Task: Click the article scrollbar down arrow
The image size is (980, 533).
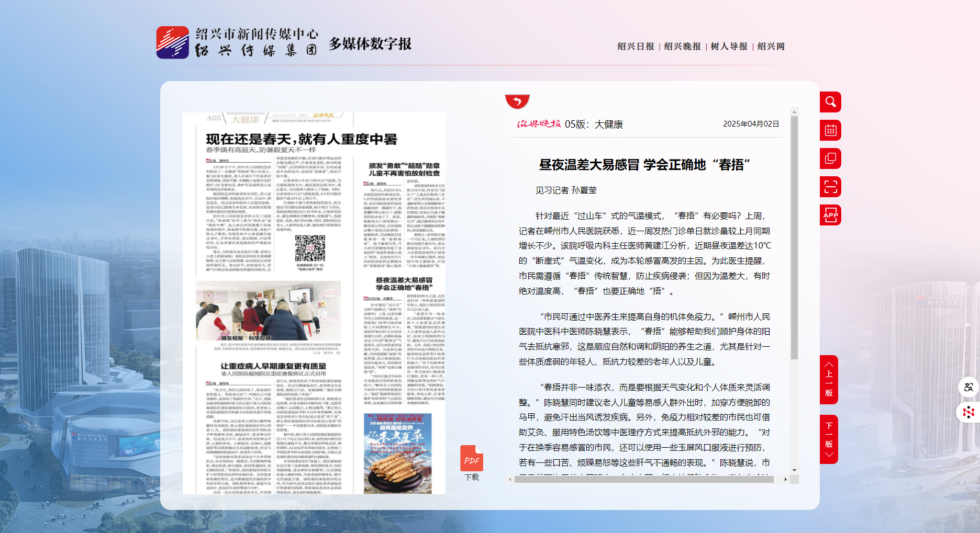Action: [794, 470]
